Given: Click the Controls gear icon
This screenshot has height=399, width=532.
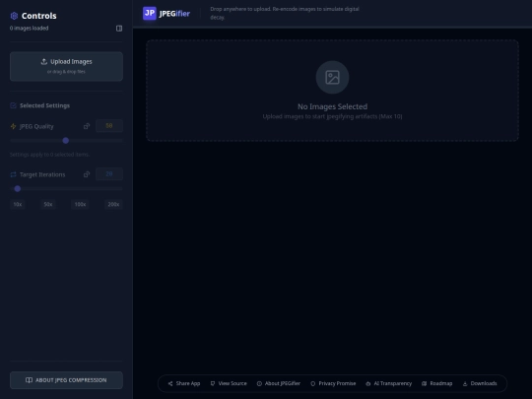Looking at the screenshot, I should point(14,16).
